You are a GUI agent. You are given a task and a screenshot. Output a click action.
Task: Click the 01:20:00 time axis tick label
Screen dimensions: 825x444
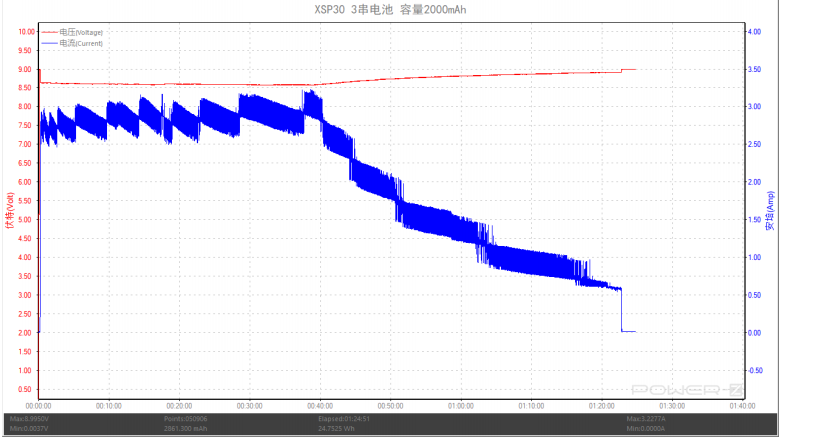click(x=602, y=406)
